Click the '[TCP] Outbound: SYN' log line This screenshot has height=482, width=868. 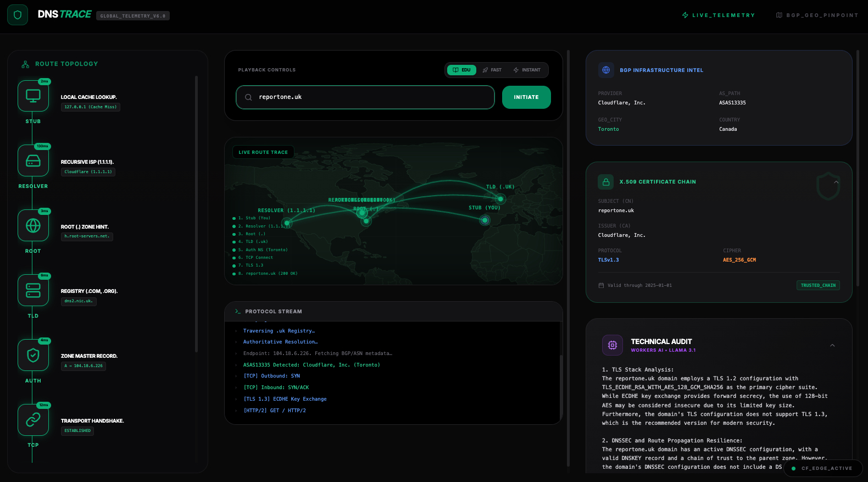(271, 376)
